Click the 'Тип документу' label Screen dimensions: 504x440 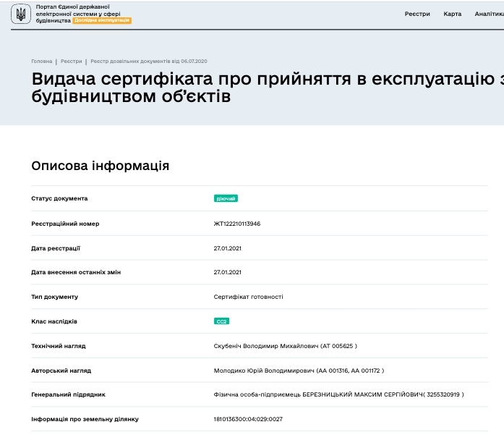pos(55,297)
